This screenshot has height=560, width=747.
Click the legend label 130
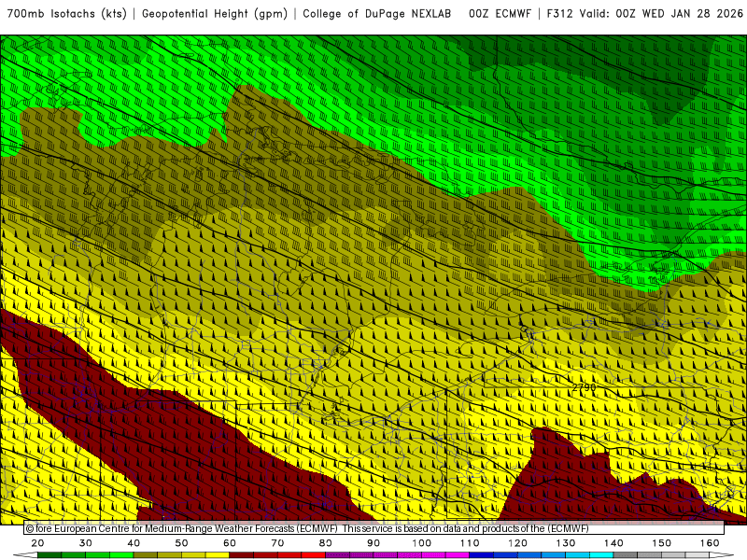tap(566, 543)
